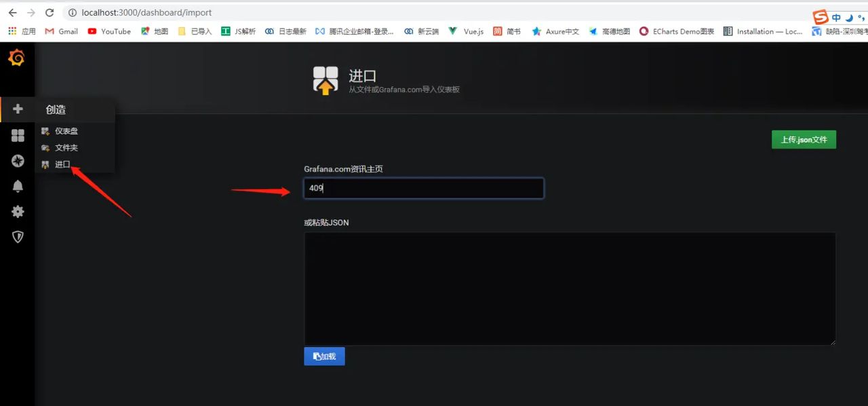Image resolution: width=868 pixels, height=406 pixels.
Task: Click the Grafana.com资讯主页 input field
Action: pyautogui.click(x=423, y=188)
